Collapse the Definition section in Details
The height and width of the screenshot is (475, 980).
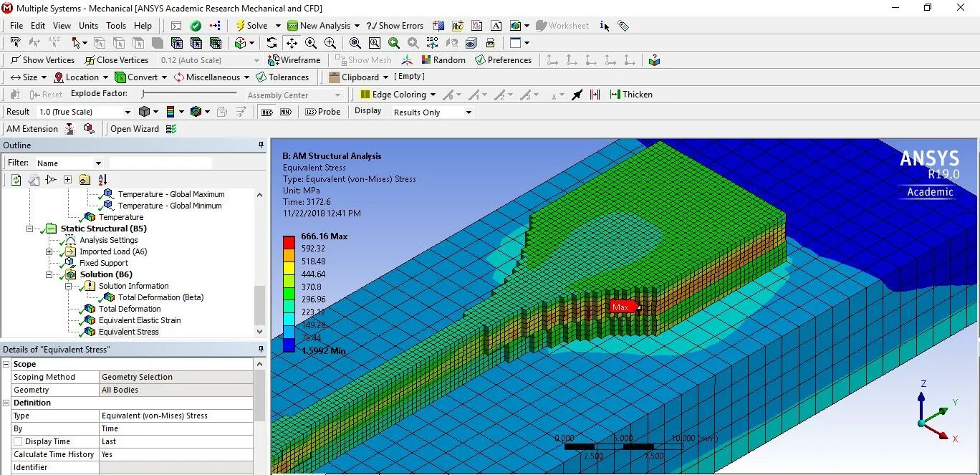tap(6, 403)
